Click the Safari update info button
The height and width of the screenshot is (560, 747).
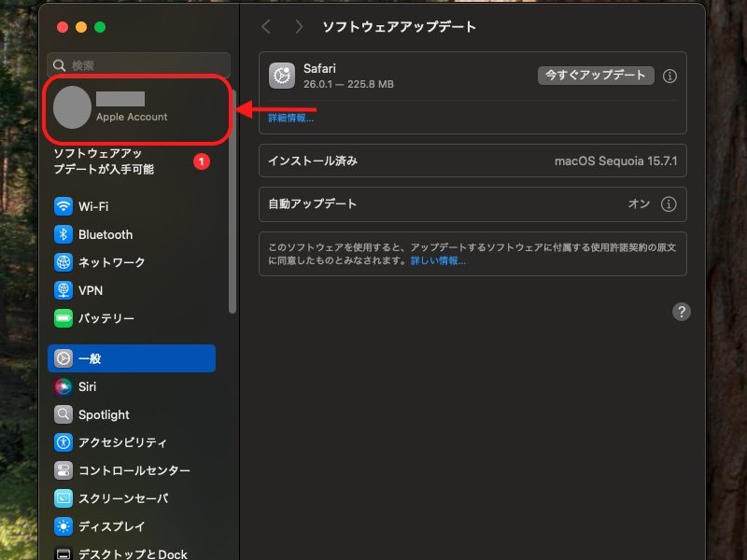669,76
